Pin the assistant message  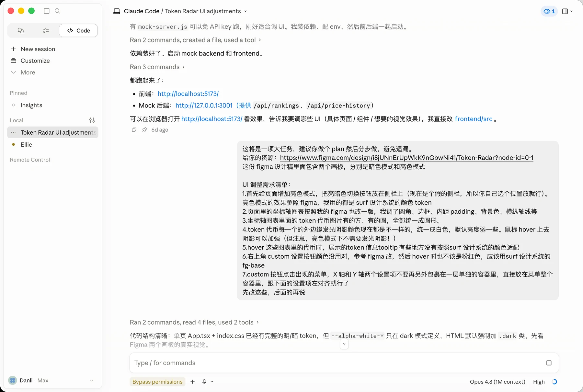[144, 130]
